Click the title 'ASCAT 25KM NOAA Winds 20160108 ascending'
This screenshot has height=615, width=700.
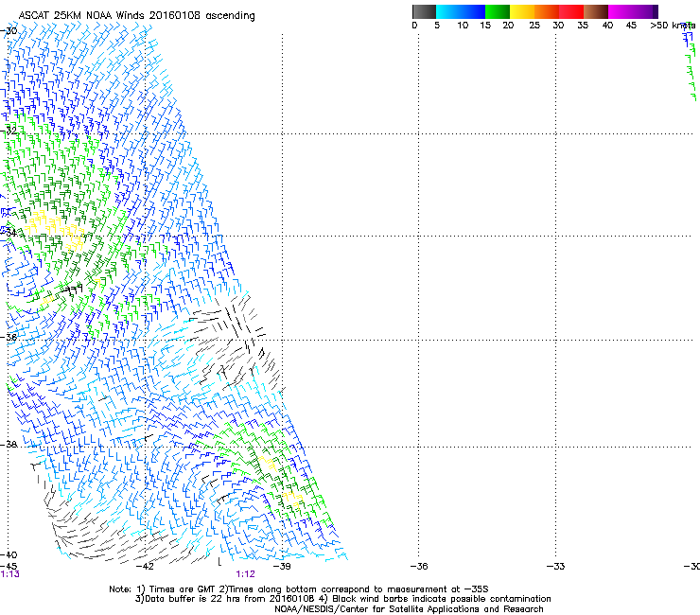point(136,15)
